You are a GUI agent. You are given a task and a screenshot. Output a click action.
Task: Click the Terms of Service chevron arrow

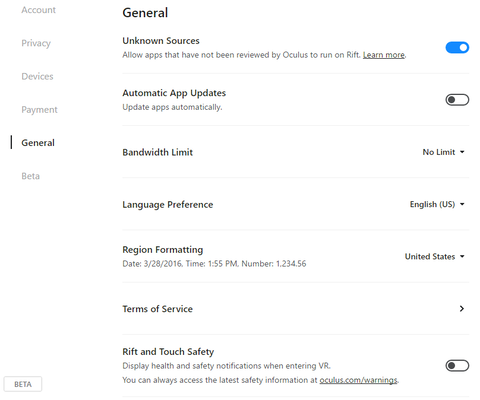(462, 309)
